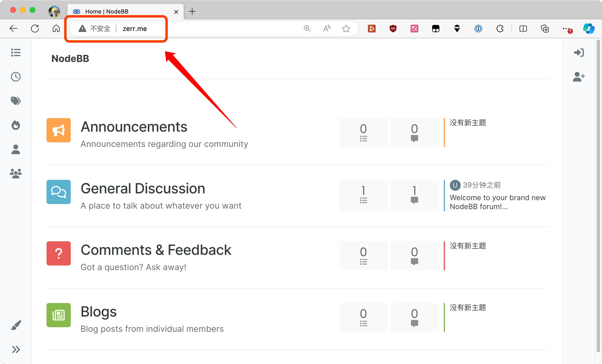Click the 'U' user avatar in General Discussion
This screenshot has width=602, height=364.
coord(455,185)
